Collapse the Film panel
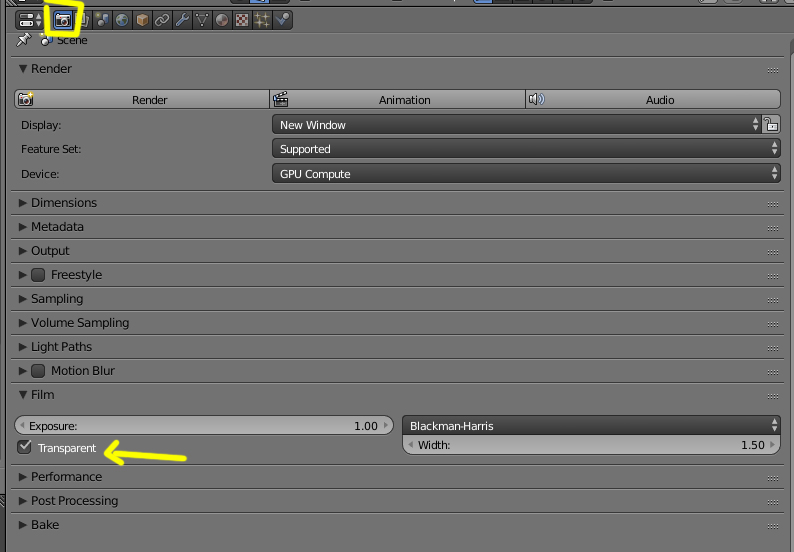This screenshot has height=552, width=794. (23, 395)
